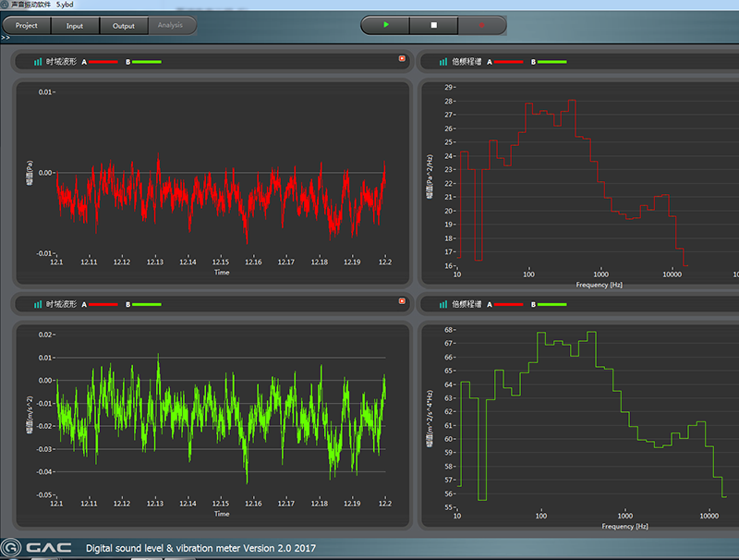The height and width of the screenshot is (560, 739).
Task: Click the bar chart icon of top time-domain panel
Action: click(38, 62)
